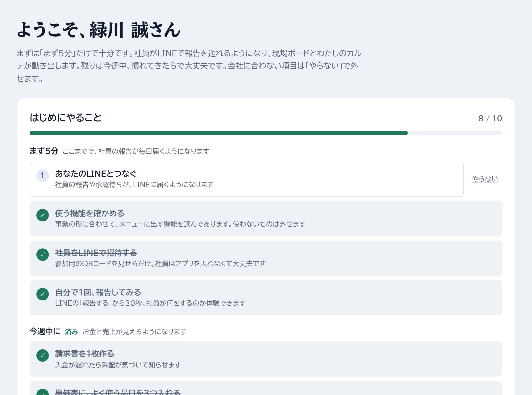The image size is (532, 395).
Task: Click the はじめにやること heading
Action: [x=66, y=118]
